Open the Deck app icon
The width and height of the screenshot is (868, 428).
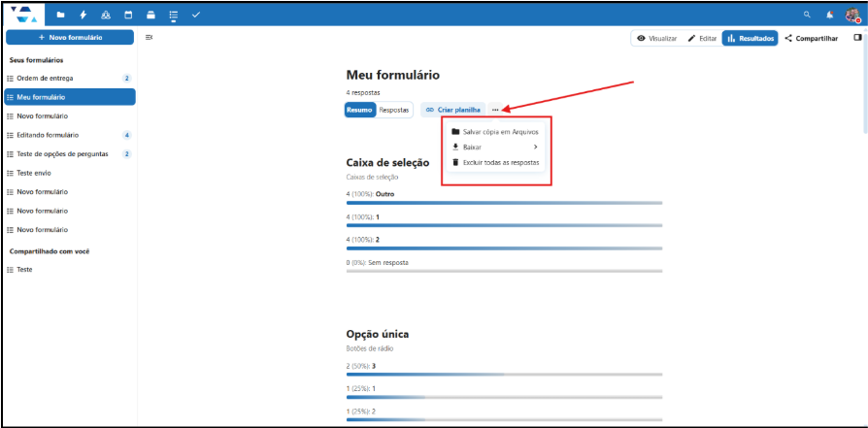tap(150, 15)
